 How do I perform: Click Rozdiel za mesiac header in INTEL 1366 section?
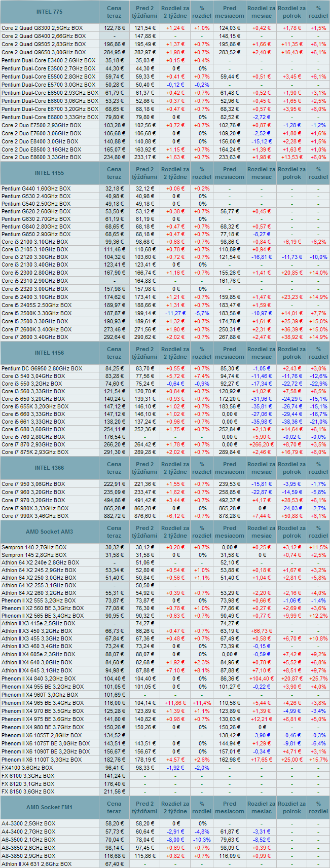point(262,468)
